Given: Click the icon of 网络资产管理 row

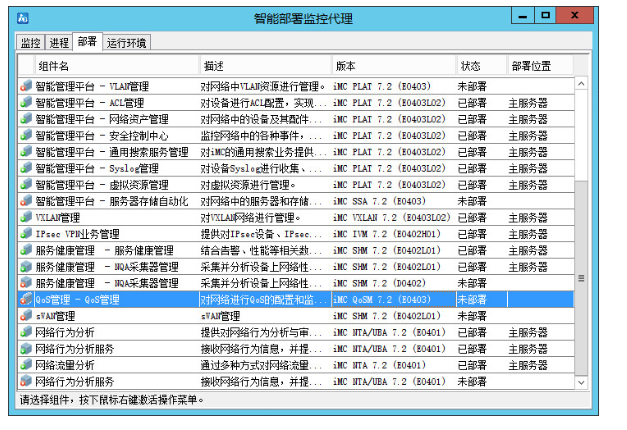Looking at the screenshot, I should click(26, 119).
